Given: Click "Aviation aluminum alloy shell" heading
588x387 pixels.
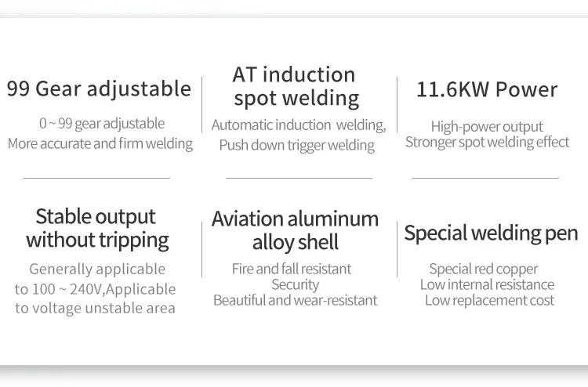Looking at the screenshot, I should tap(295, 230).
